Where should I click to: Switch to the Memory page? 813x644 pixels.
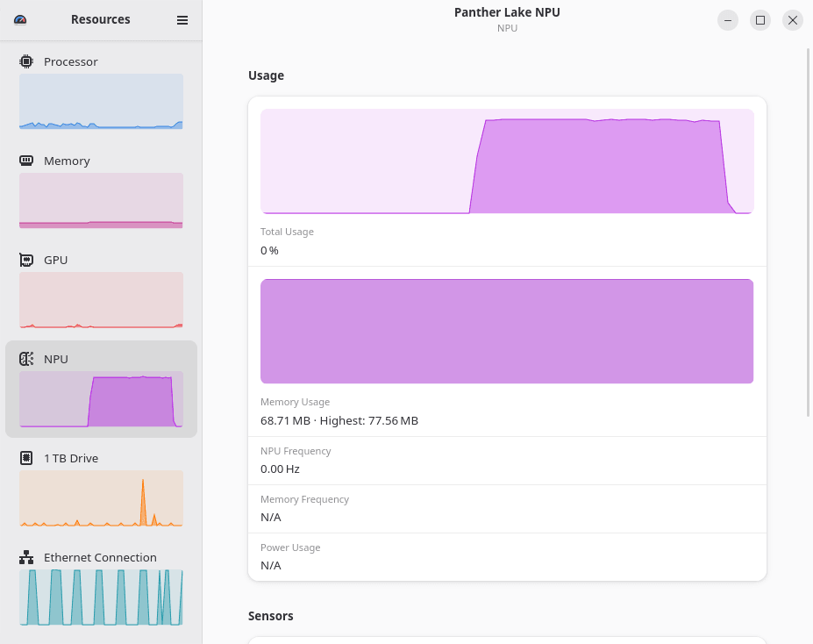[101, 191]
